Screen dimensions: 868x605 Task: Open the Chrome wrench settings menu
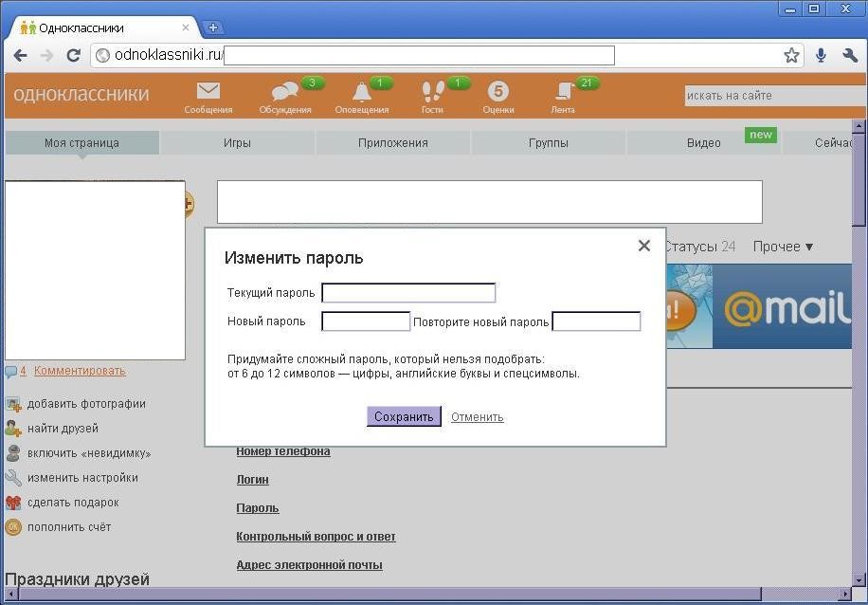click(x=850, y=55)
